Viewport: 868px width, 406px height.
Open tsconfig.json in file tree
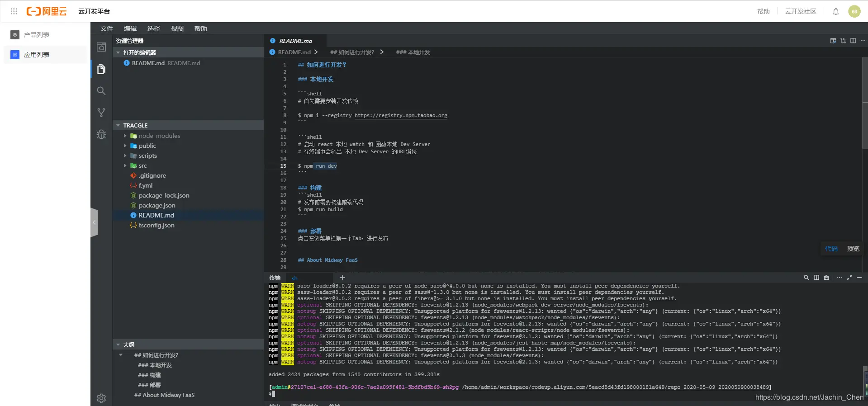coord(157,225)
